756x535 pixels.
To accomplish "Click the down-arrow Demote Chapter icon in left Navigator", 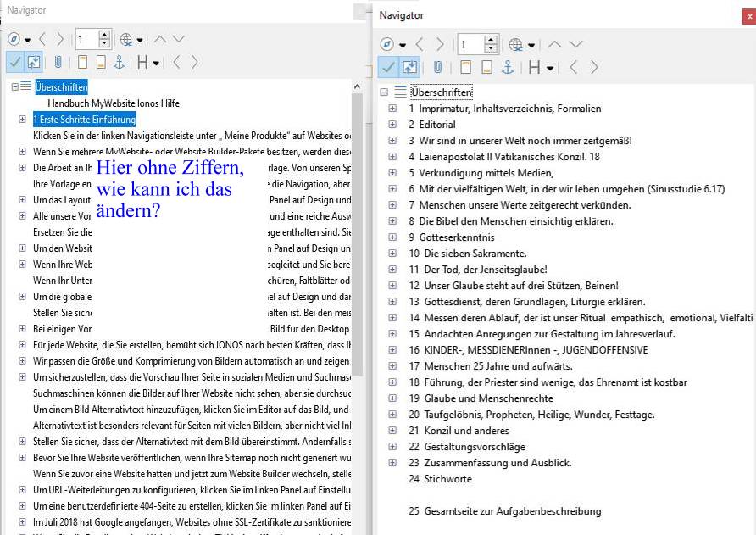I will click(x=179, y=39).
